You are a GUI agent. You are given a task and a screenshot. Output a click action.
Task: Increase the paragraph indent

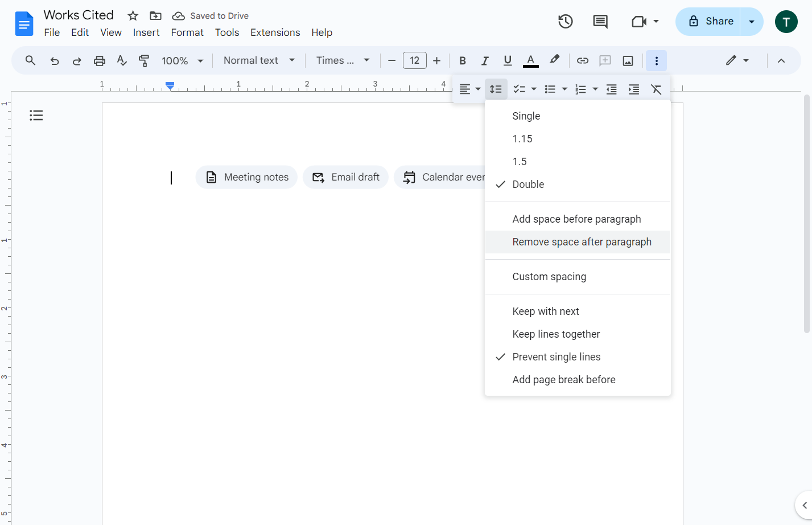pos(633,89)
